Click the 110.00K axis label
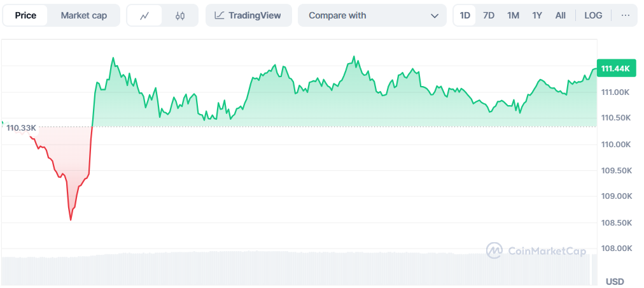The image size is (644, 288). click(x=615, y=145)
